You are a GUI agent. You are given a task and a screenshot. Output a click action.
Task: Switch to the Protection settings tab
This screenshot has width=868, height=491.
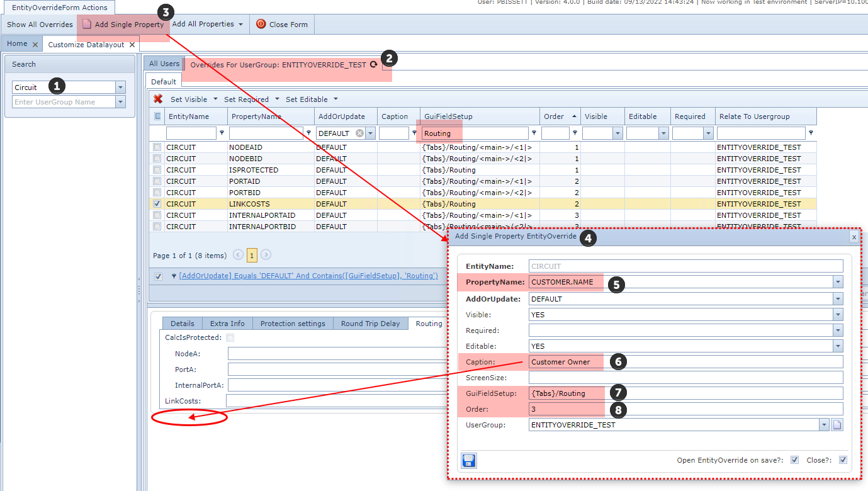coord(293,324)
